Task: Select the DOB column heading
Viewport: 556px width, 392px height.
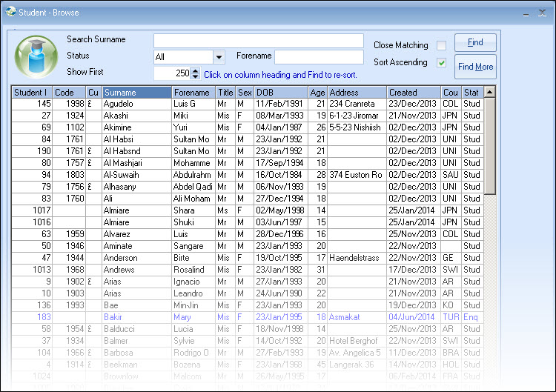Action: pyautogui.click(x=280, y=93)
